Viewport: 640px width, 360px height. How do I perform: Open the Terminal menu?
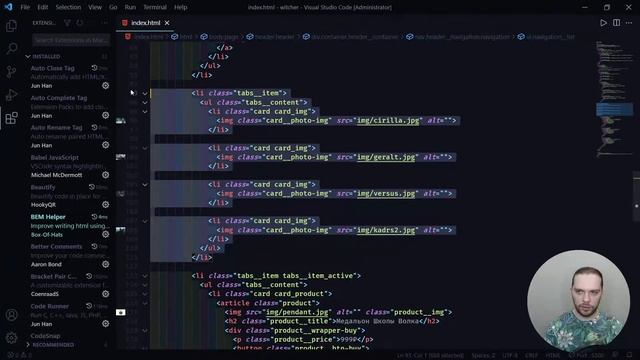click(x=155, y=7)
